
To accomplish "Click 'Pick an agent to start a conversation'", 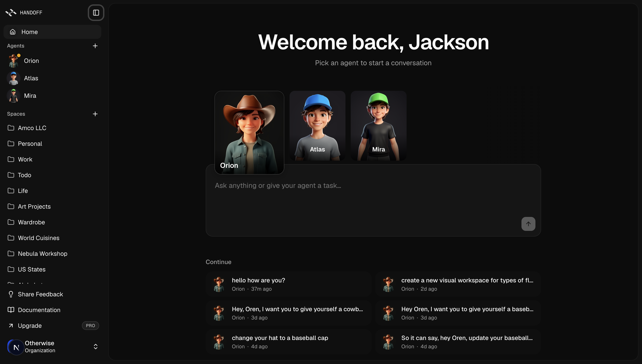I will click(x=373, y=63).
